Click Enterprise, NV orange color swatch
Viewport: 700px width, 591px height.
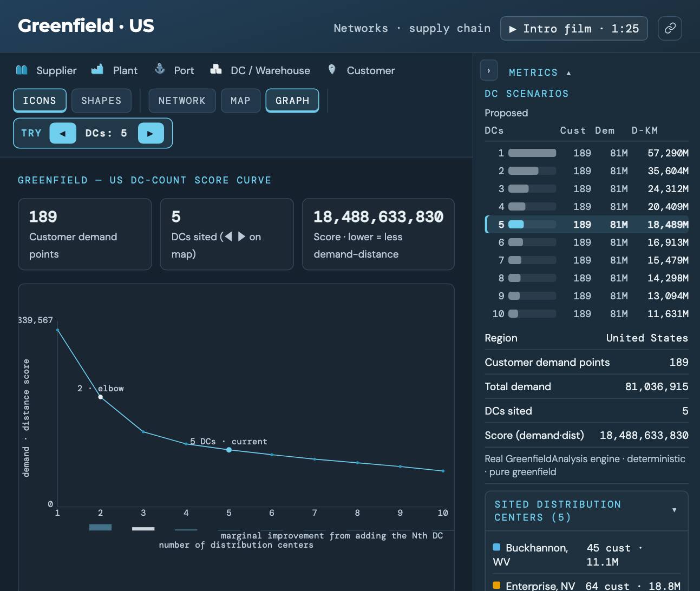[496, 586]
